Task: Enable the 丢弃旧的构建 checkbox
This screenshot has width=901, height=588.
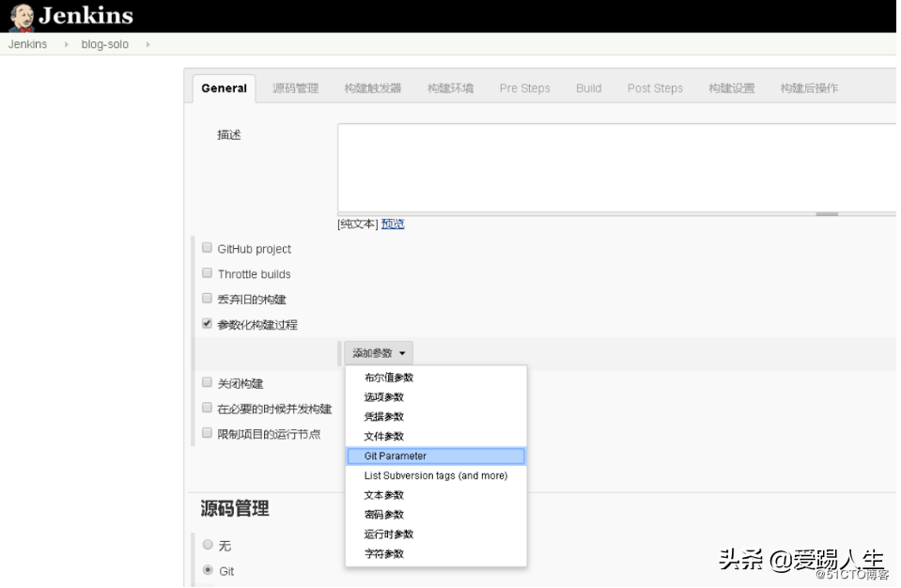Action: (207, 298)
